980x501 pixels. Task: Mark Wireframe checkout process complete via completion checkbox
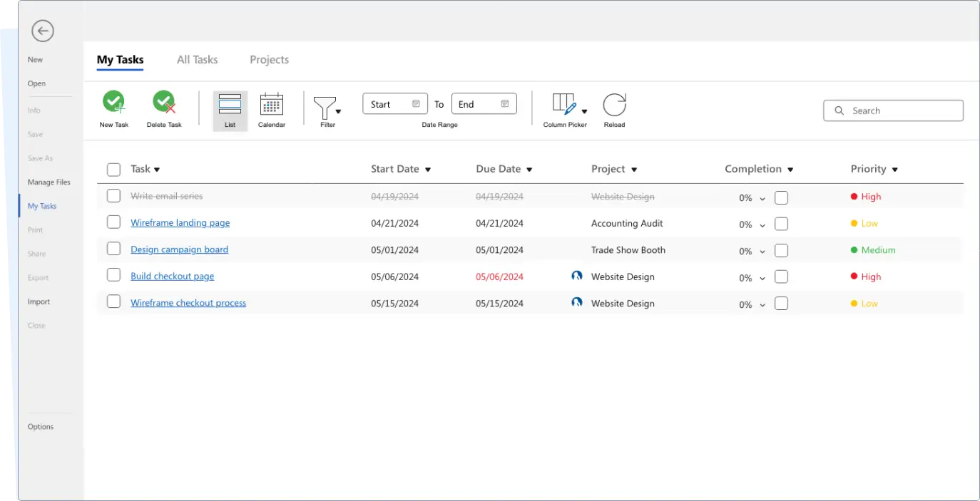click(781, 304)
